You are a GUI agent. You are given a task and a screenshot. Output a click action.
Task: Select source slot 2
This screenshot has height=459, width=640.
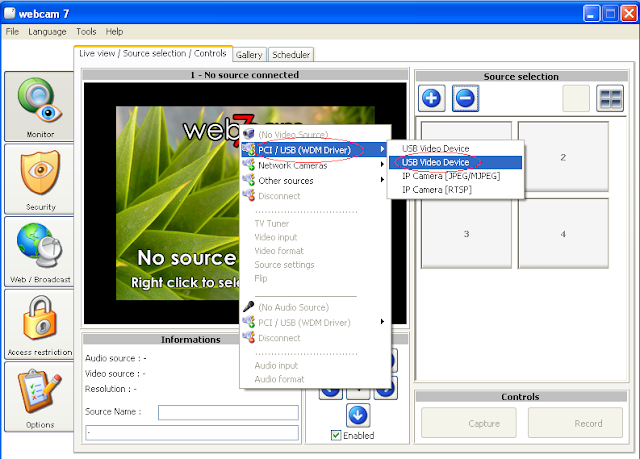pos(563,157)
